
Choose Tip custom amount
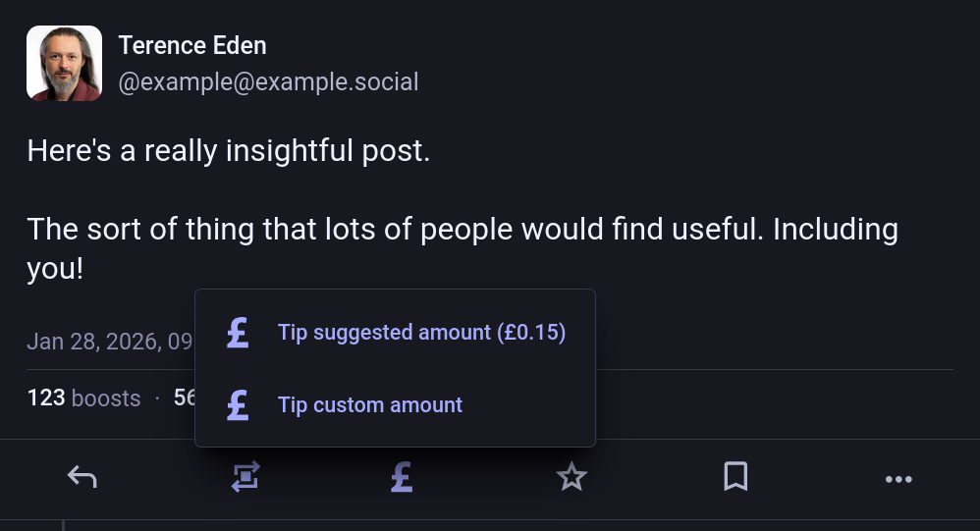tap(370, 404)
